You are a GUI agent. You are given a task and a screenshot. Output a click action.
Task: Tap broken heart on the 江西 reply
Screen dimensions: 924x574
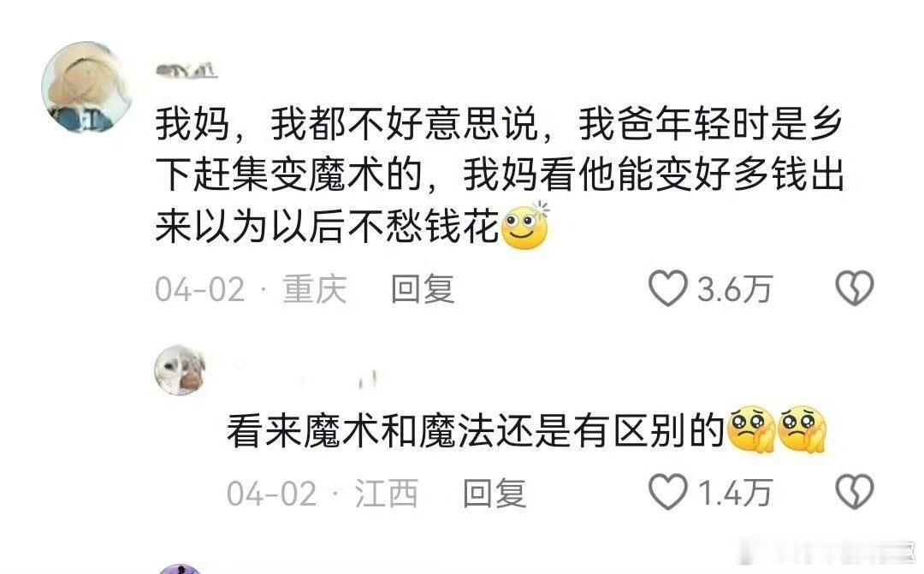[855, 492]
